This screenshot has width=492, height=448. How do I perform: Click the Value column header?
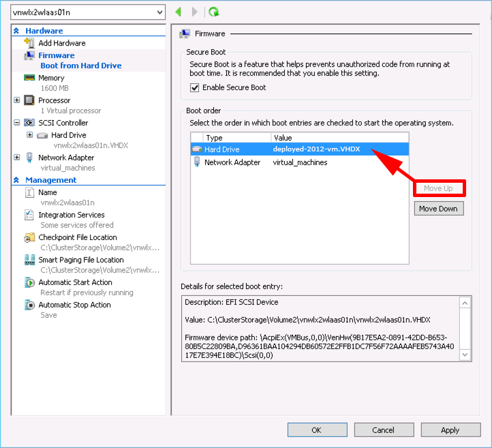340,138
